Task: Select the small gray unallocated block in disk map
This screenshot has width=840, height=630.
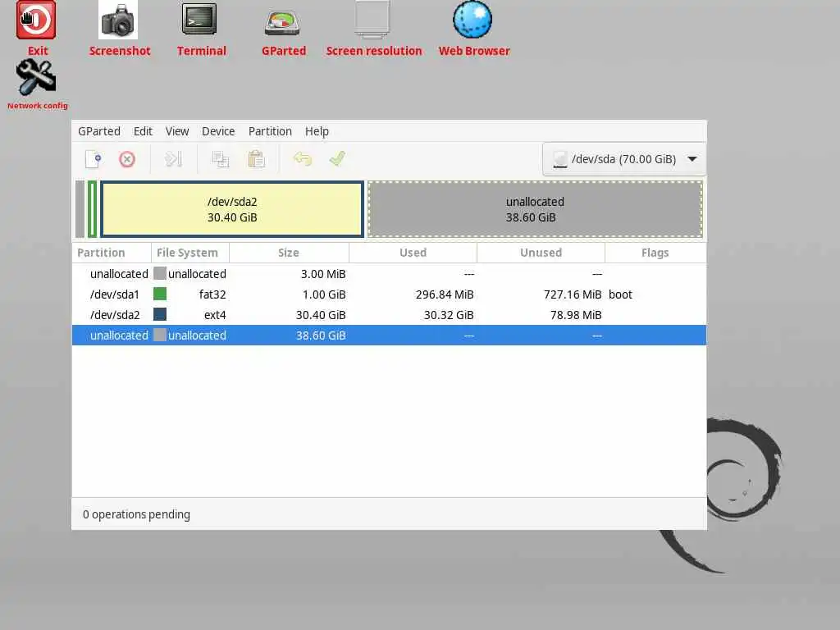Action: pos(80,209)
